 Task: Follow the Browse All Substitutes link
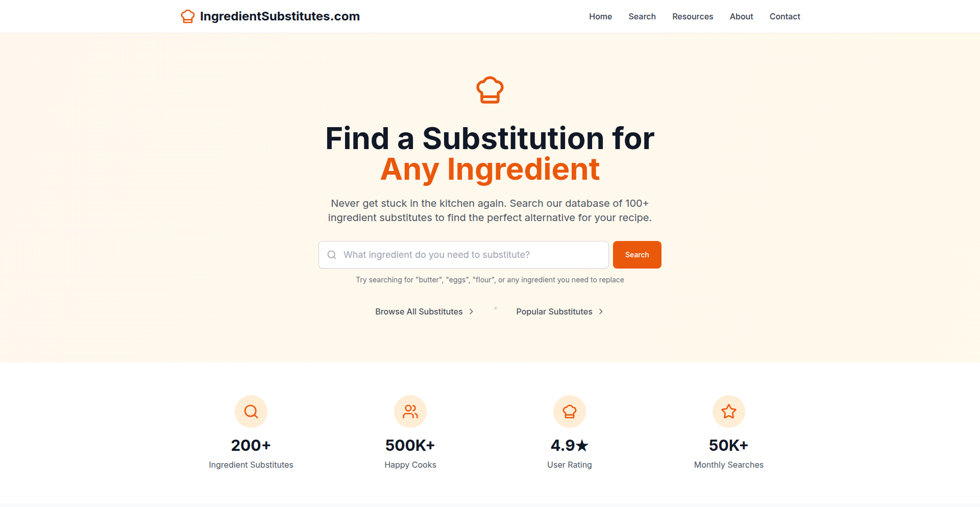pyautogui.click(x=419, y=311)
